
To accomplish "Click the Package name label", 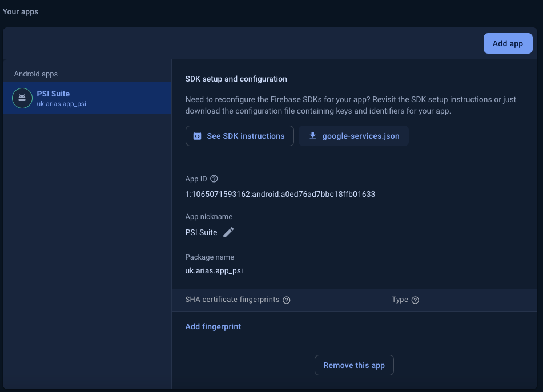I will point(210,257).
